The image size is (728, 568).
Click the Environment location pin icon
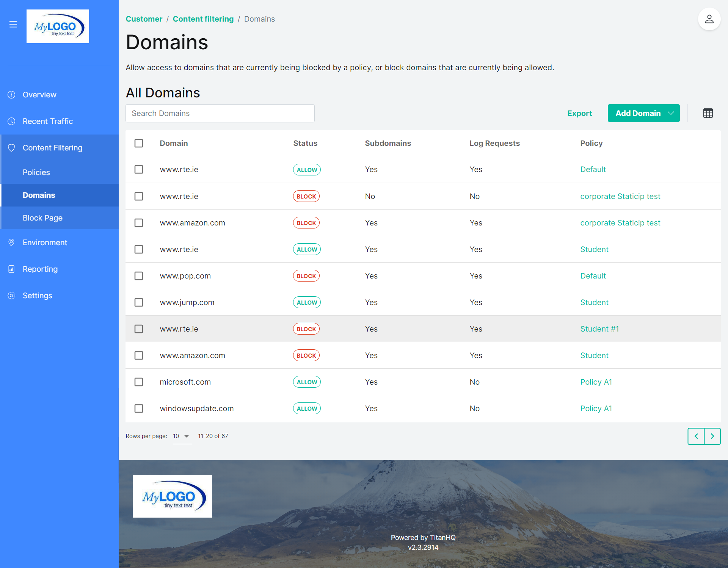[x=11, y=242]
